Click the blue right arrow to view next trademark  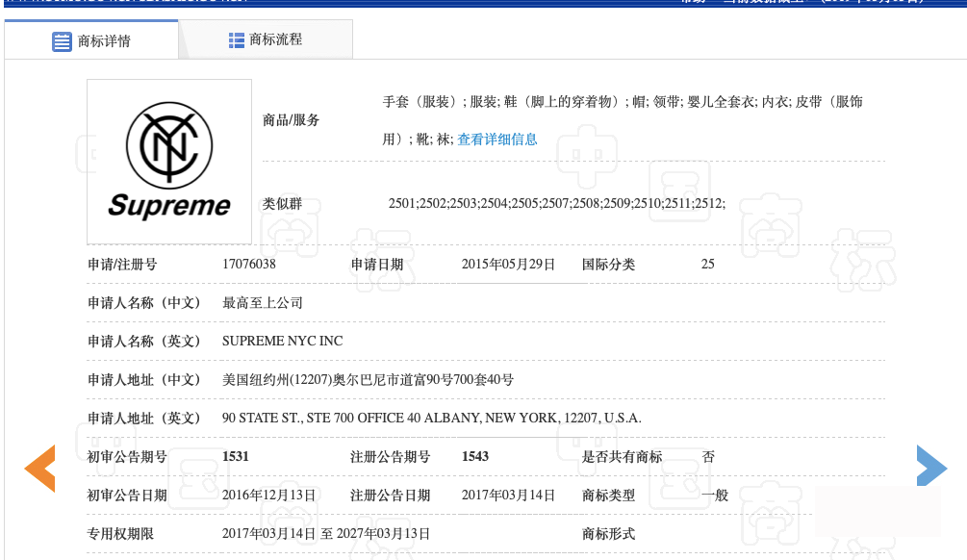tap(931, 468)
